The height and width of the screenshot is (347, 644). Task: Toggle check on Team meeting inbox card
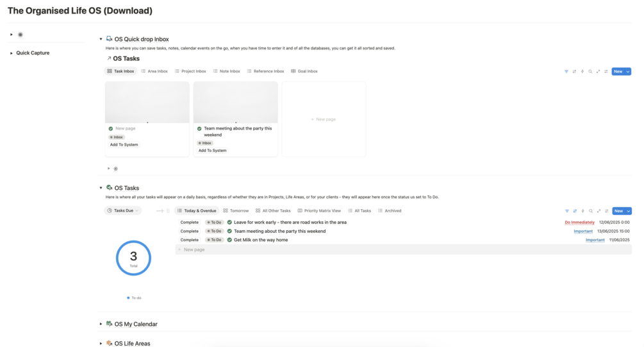(199, 129)
